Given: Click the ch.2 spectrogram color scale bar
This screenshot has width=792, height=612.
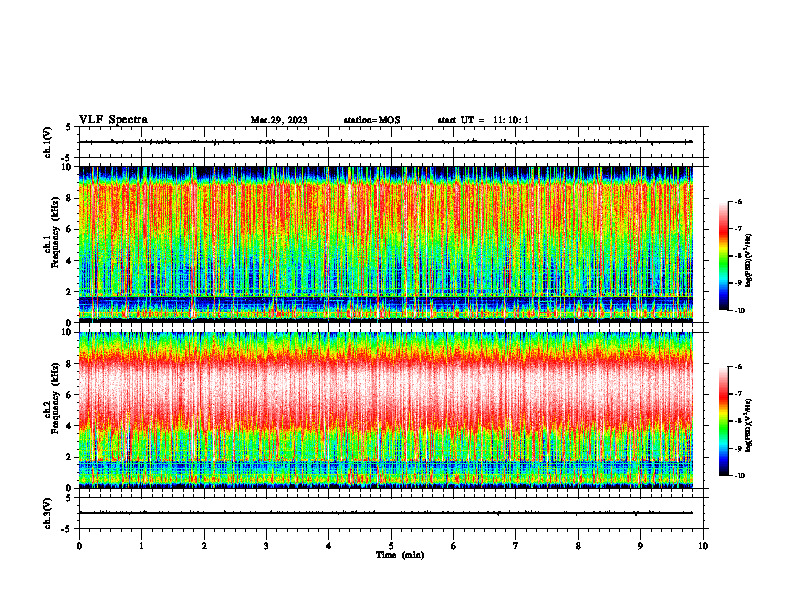Looking at the screenshot, I should (724, 421).
